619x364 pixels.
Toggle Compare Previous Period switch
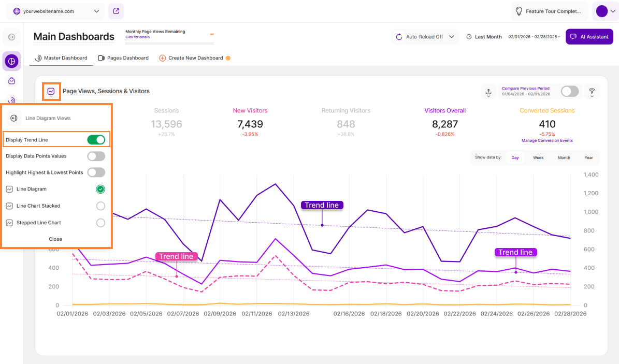569,92
